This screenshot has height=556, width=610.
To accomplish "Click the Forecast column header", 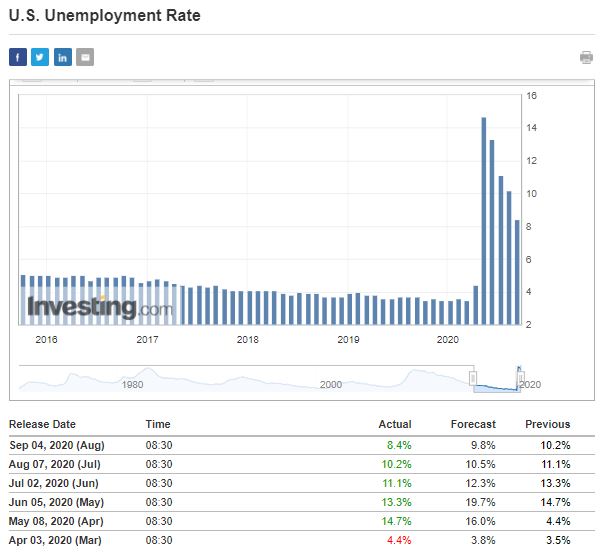I will (473, 424).
